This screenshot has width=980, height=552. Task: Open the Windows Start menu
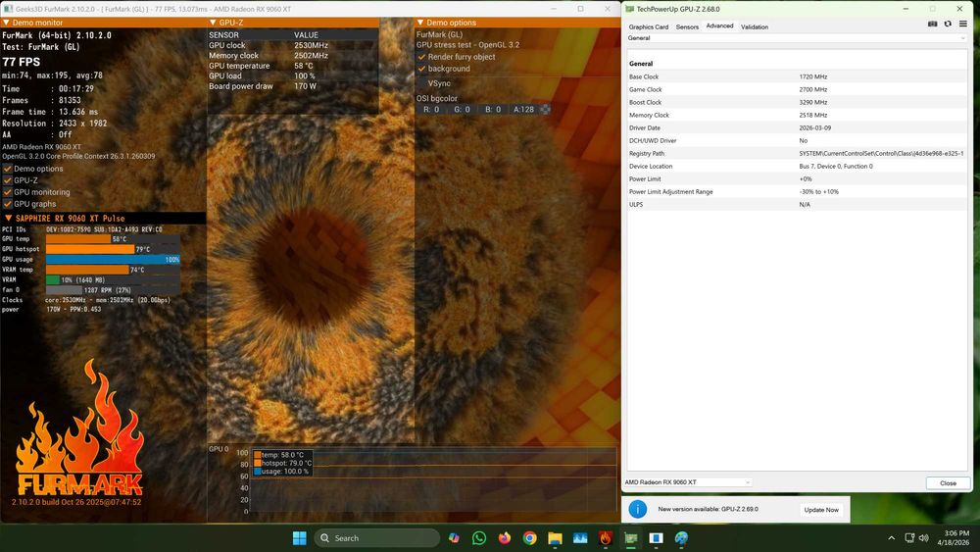click(x=299, y=537)
